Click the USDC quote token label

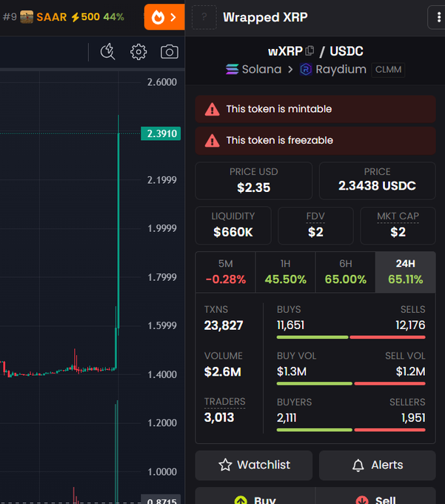pos(347,51)
